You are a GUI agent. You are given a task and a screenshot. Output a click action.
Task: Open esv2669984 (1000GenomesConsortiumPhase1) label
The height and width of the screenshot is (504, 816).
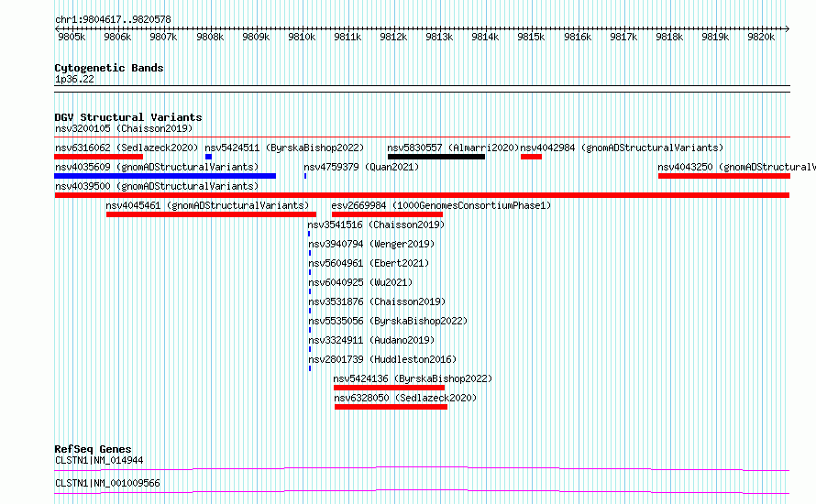pos(441,205)
